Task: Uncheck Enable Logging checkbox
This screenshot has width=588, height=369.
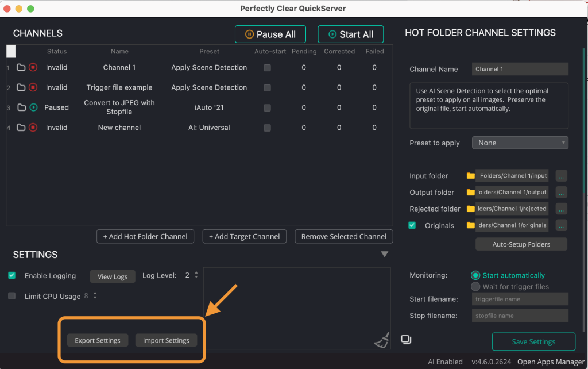Action: point(12,275)
